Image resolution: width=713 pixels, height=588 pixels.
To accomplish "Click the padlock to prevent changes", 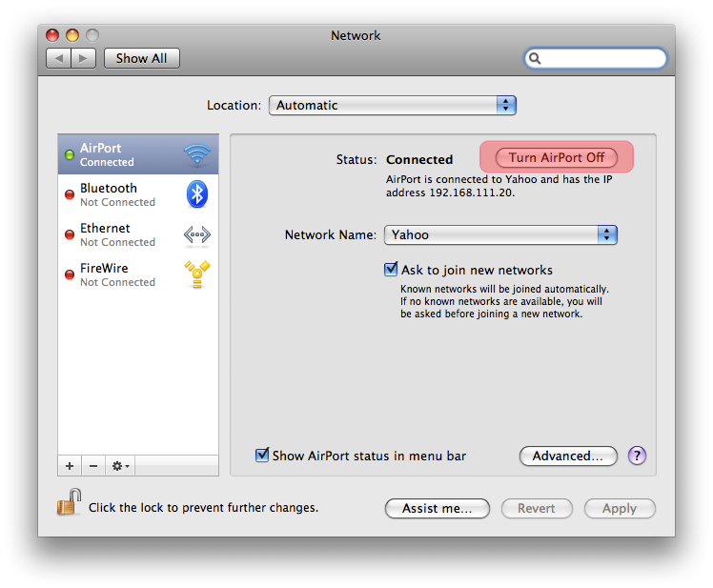I will [70, 502].
